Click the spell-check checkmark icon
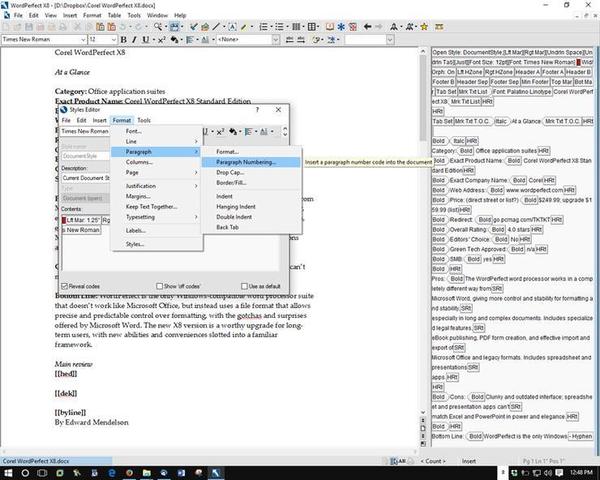600x480 pixels. point(194,26)
